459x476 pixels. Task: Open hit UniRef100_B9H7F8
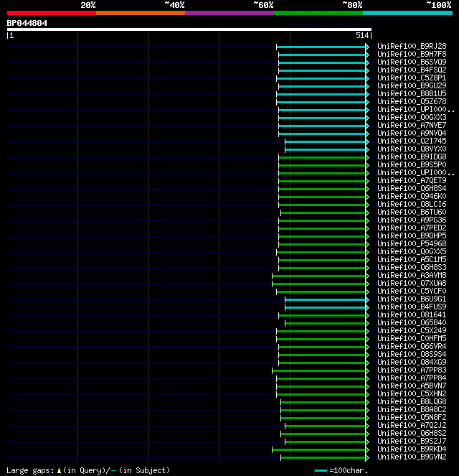412,54
